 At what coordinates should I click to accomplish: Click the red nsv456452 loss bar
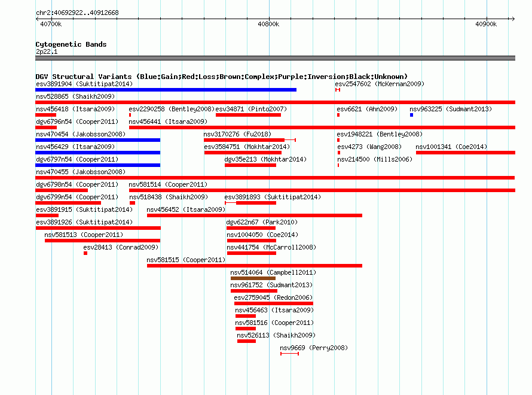click(x=255, y=215)
